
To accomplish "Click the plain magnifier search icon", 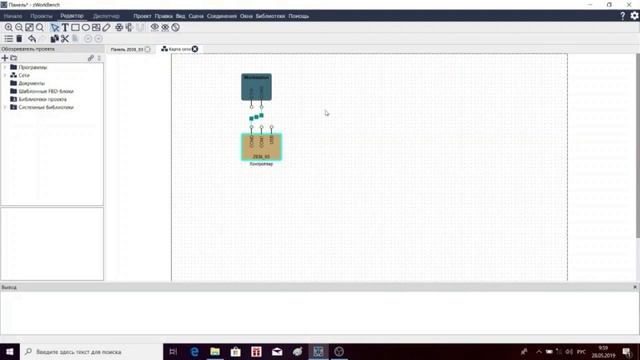I will 40,27.
